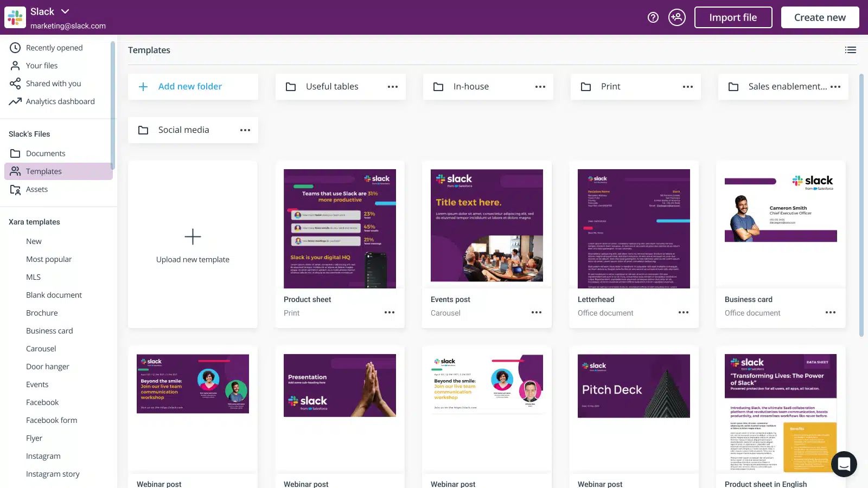Click the Import file button
This screenshot has width=868, height=488.
pyautogui.click(x=733, y=17)
